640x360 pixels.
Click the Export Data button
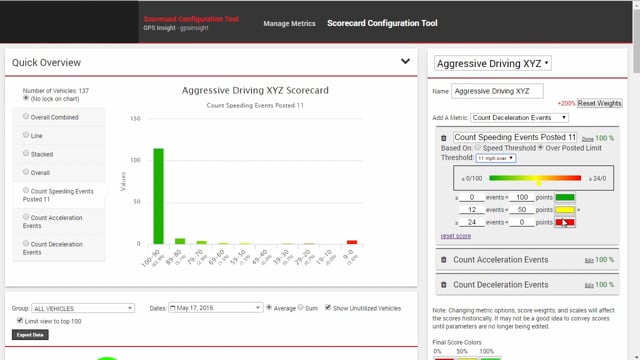click(x=30, y=335)
